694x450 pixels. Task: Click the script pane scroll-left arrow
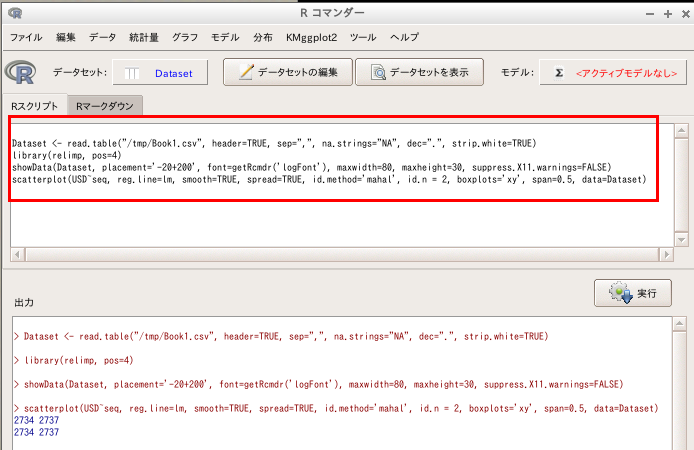point(17,254)
